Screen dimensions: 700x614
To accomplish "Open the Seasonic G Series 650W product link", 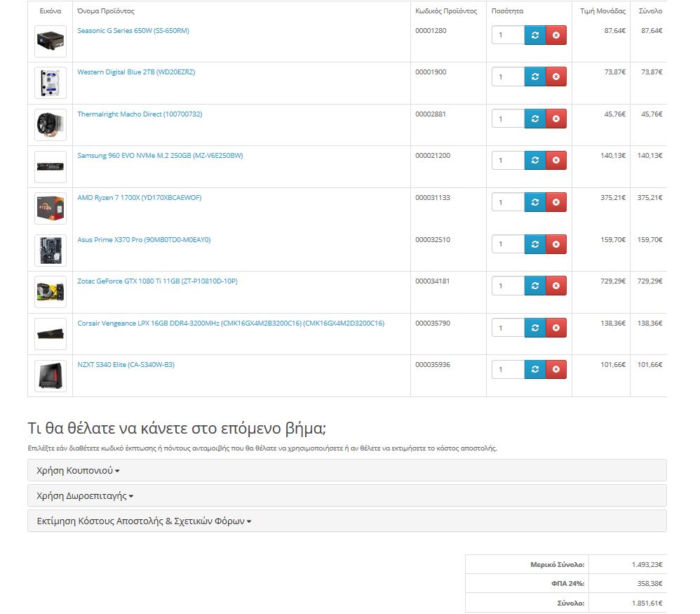I will click(133, 30).
